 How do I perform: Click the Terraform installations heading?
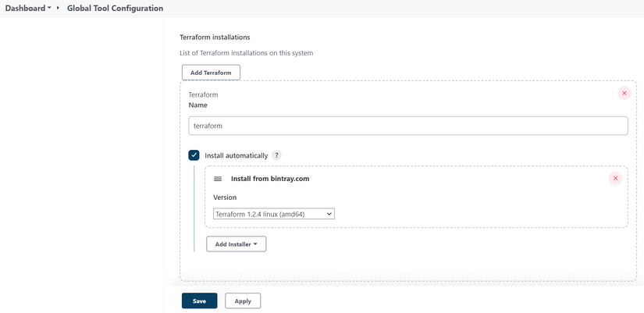215,37
